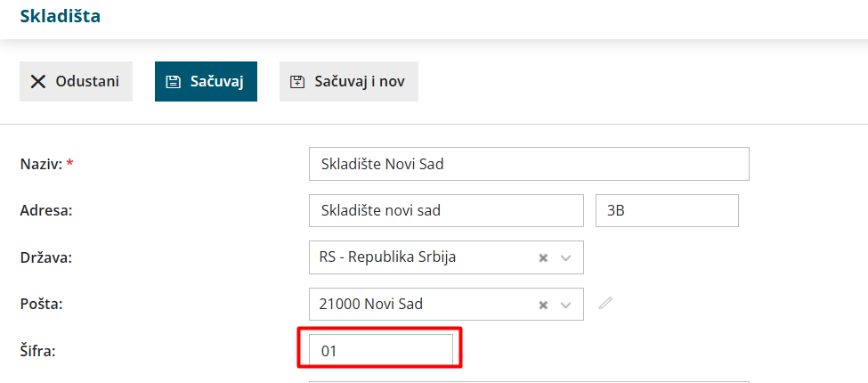Screen dimensions: 868x383
Task: Open the 21000 Novi Sad combo box
Action: click(418, 304)
